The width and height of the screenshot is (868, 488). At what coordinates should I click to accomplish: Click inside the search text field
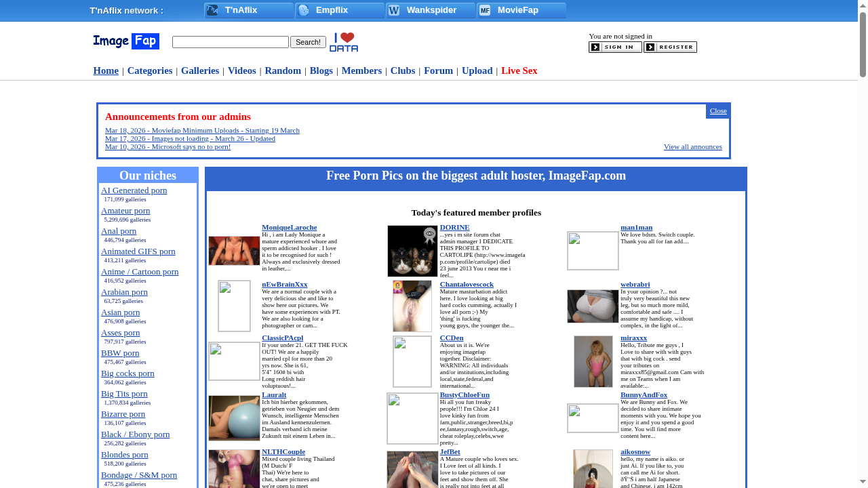coord(230,42)
